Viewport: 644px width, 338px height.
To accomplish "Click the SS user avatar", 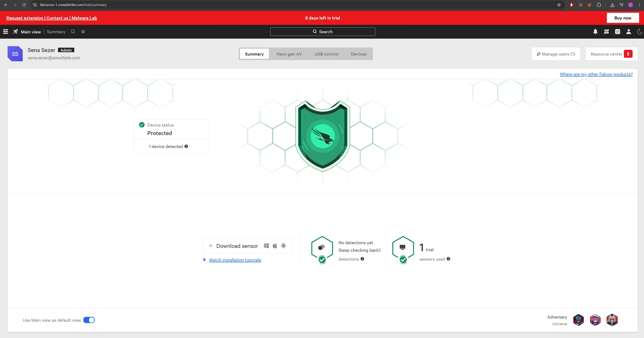I will coord(15,54).
